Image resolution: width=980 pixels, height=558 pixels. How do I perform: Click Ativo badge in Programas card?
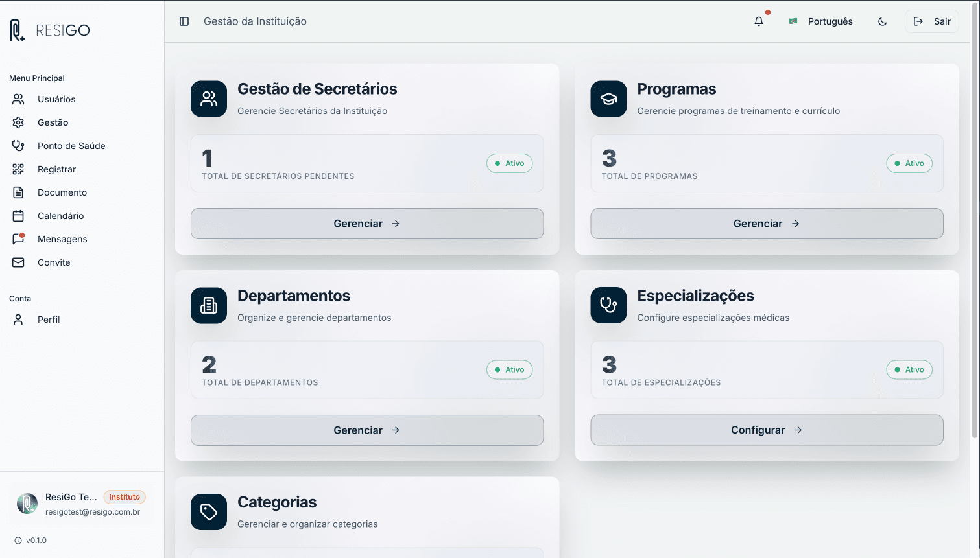click(x=909, y=163)
